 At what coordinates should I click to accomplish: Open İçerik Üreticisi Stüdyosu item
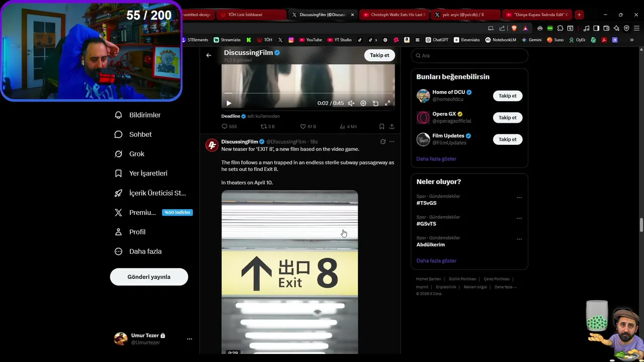[x=150, y=193]
